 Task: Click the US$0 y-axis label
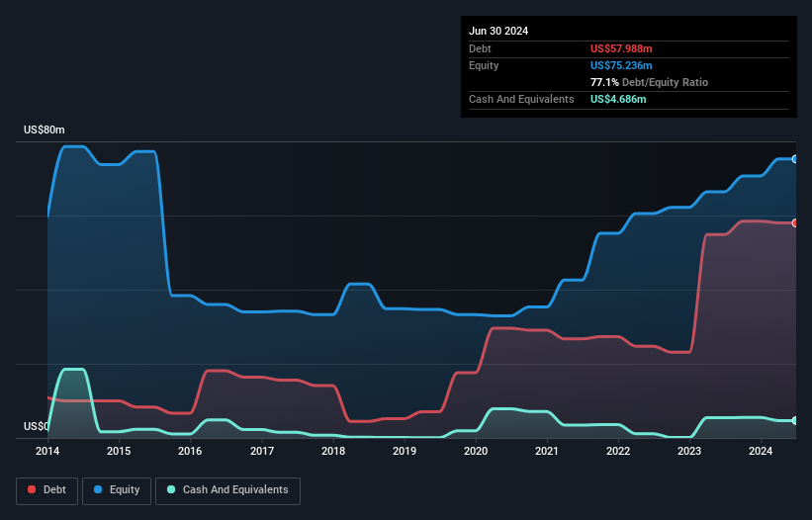click(37, 426)
